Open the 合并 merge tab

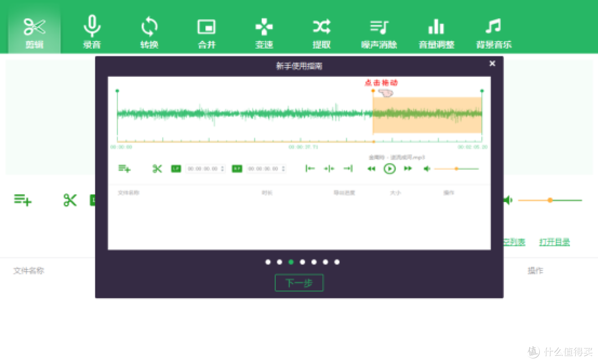click(207, 33)
